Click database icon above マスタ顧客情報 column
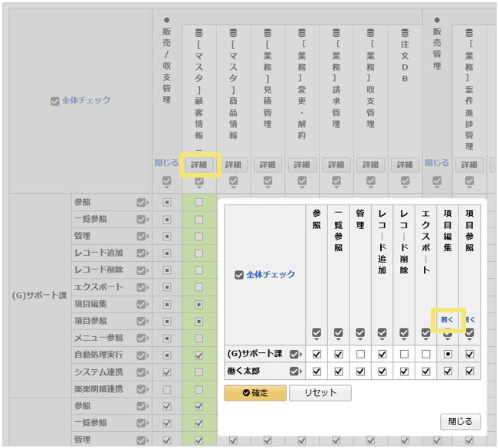The height and width of the screenshot is (448, 499). pos(199,33)
